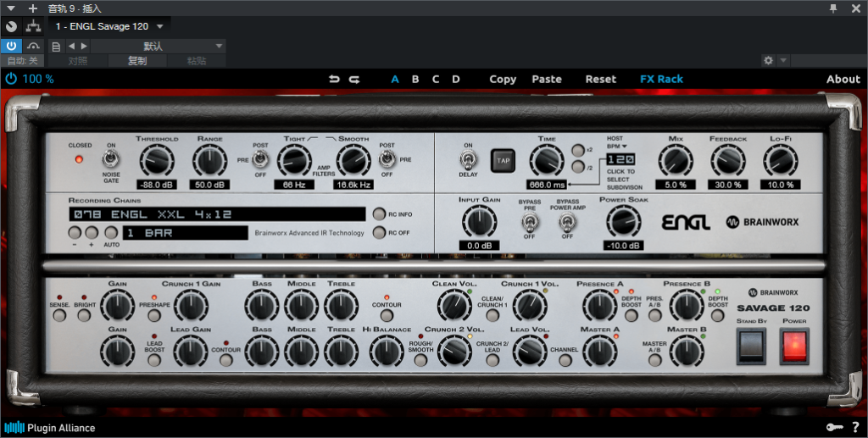The height and width of the screenshot is (438, 868).
Task: Go to next preset arrow
Action: (84, 47)
